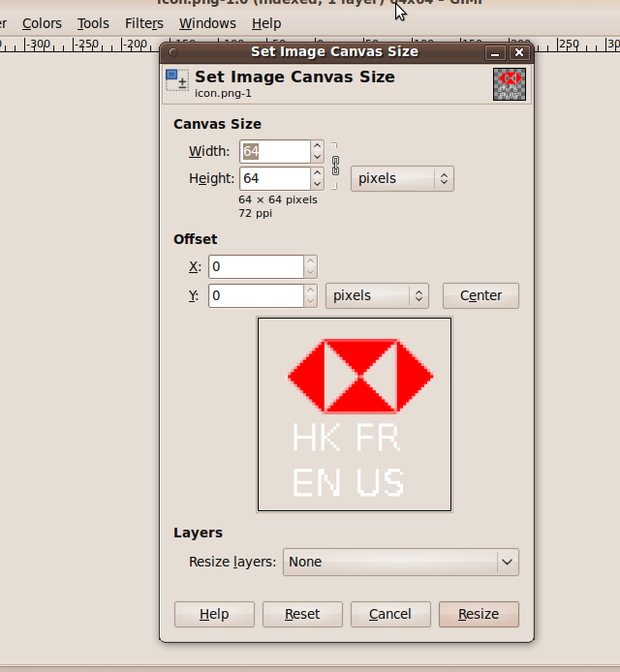Click the icon.png thumbnail in dialog header
The width and height of the screenshot is (620, 672).
(x=510, y=84)
